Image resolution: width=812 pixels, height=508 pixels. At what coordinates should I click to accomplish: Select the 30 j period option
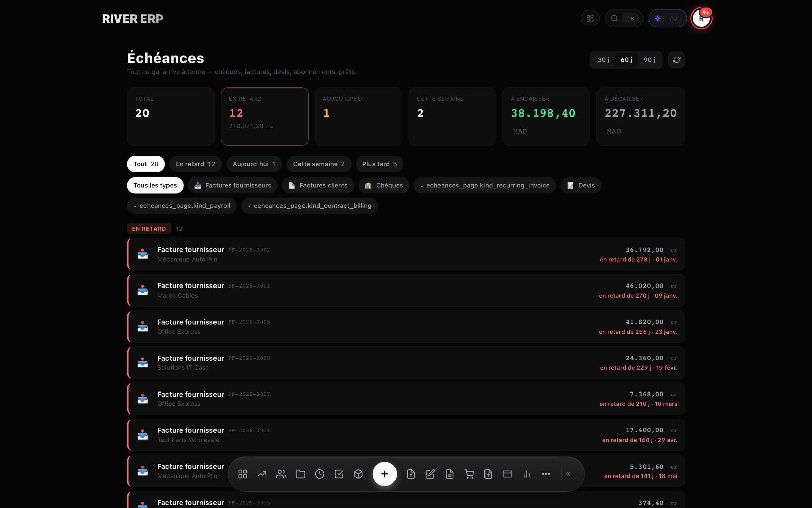pyautogui.click(x=603, y=60)
